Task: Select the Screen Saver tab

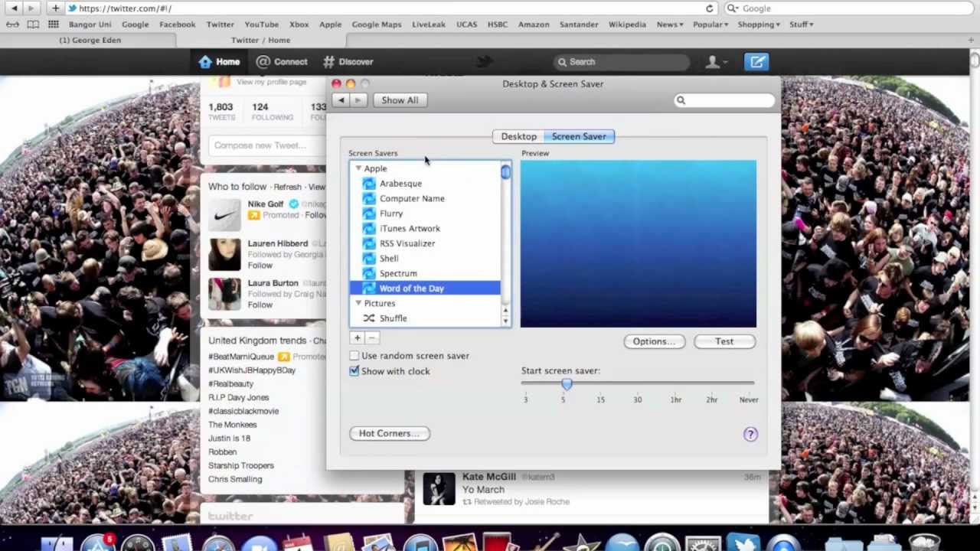Action: (x=579, y=136)
